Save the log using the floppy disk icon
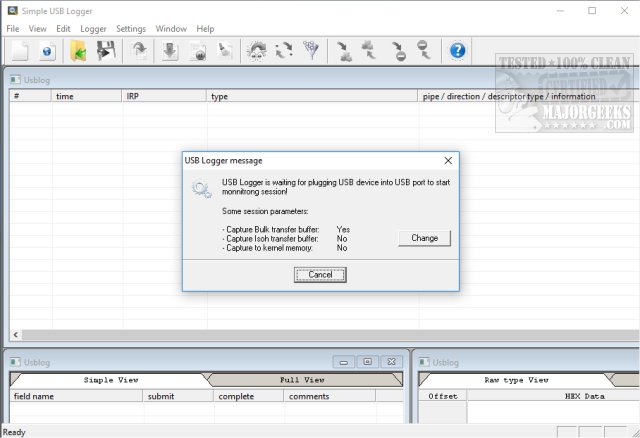 point(106,51)
